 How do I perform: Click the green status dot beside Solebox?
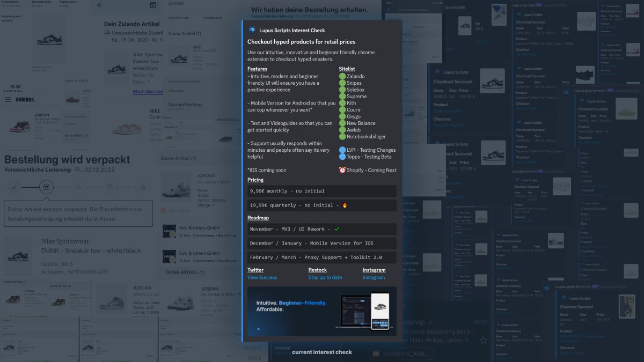[x=342, y=90]
